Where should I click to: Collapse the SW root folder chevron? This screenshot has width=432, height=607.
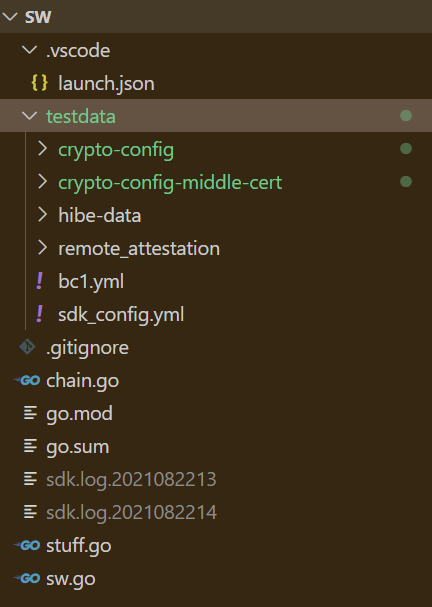(10, 17)
